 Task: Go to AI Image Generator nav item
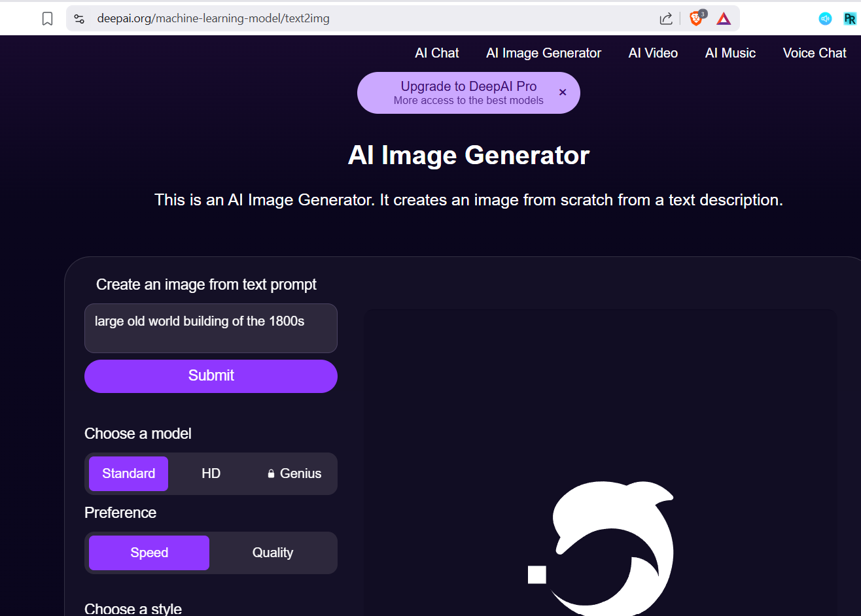[x=544, y=53]
